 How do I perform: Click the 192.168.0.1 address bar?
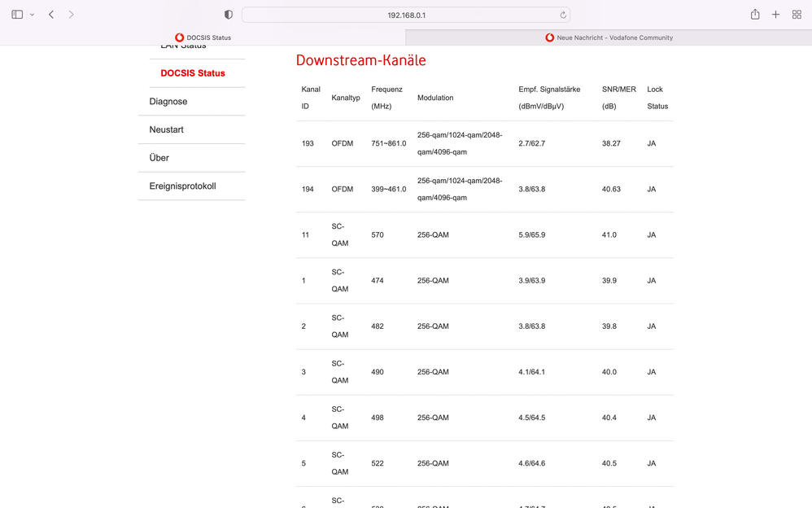point(406,15)
